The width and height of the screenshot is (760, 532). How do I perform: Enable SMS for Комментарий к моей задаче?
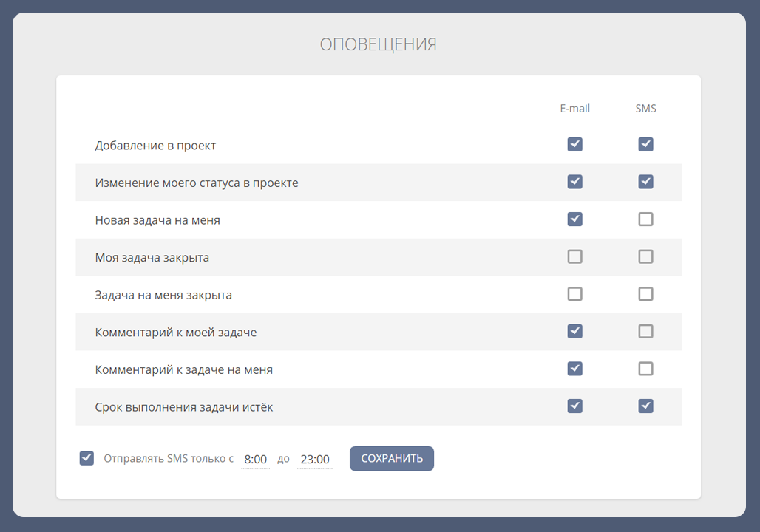[x=645, y=332]
